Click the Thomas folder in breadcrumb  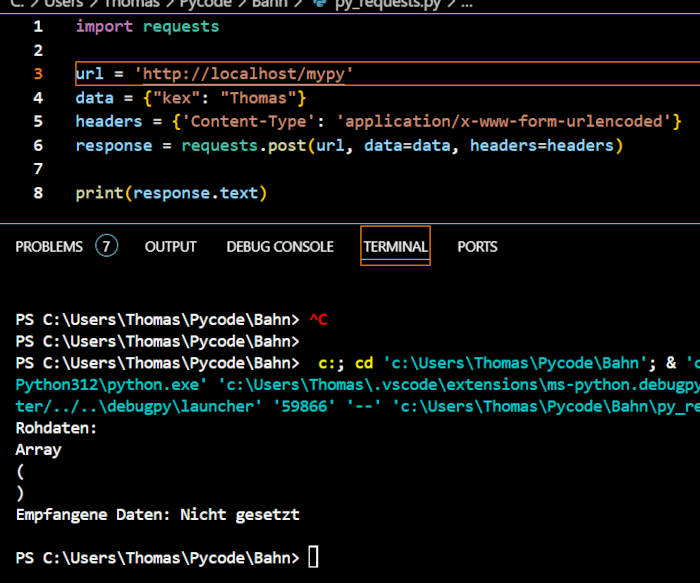click(132, 4)
